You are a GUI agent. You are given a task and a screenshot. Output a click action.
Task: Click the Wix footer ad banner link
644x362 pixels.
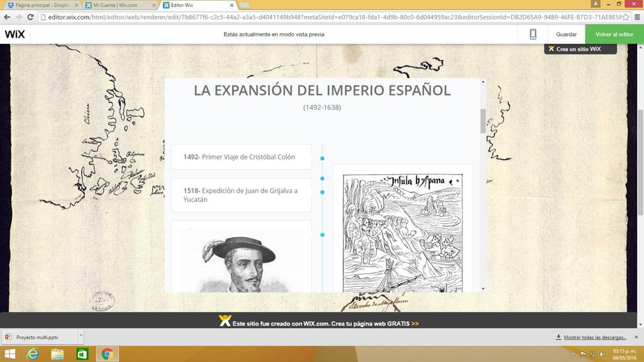pyautogui.click(x=319, y=321)
